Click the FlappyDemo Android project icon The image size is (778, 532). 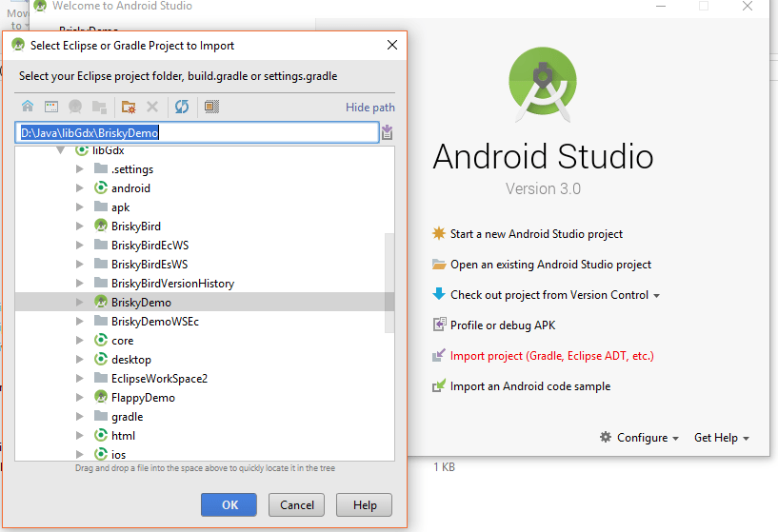(101, 397)
